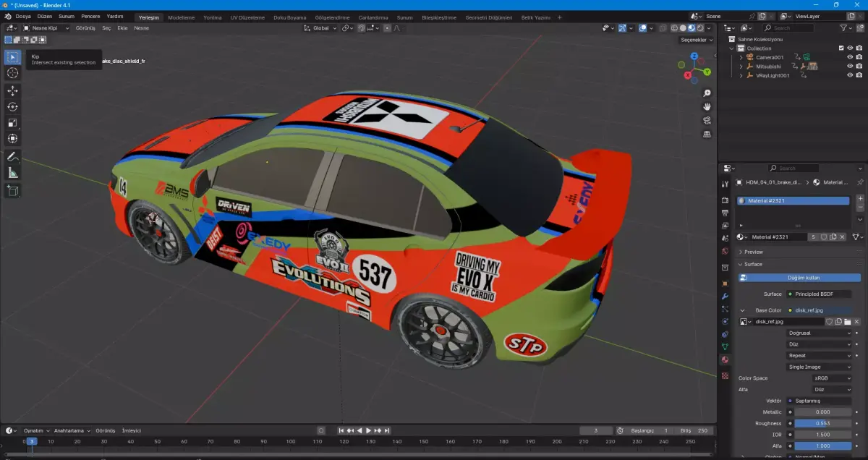The width and height of the screenshot is (868, 460).
Task: Toggle camera view with camera icon
Action: point(707,120)
